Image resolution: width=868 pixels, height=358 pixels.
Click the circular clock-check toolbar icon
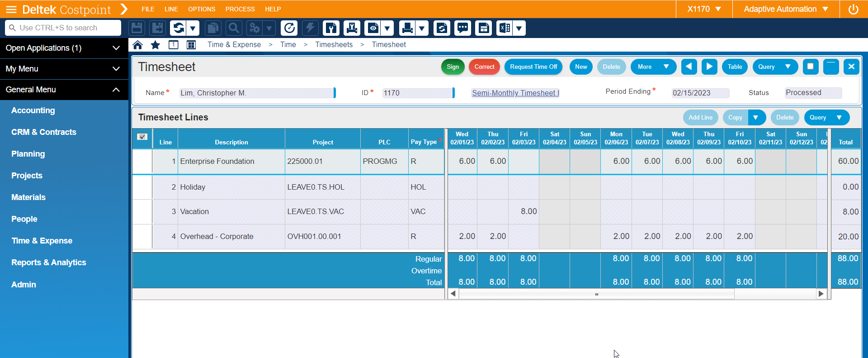click(x=289, y=28)
